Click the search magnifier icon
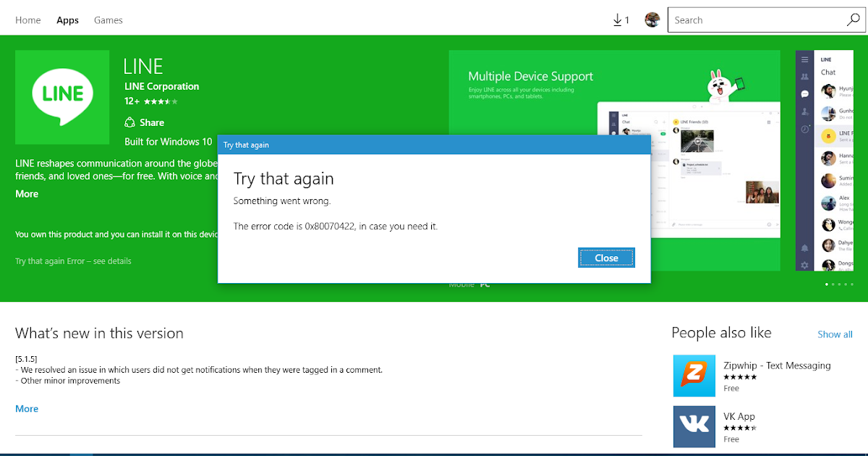 pyautogui.click(x=854, y=20)
